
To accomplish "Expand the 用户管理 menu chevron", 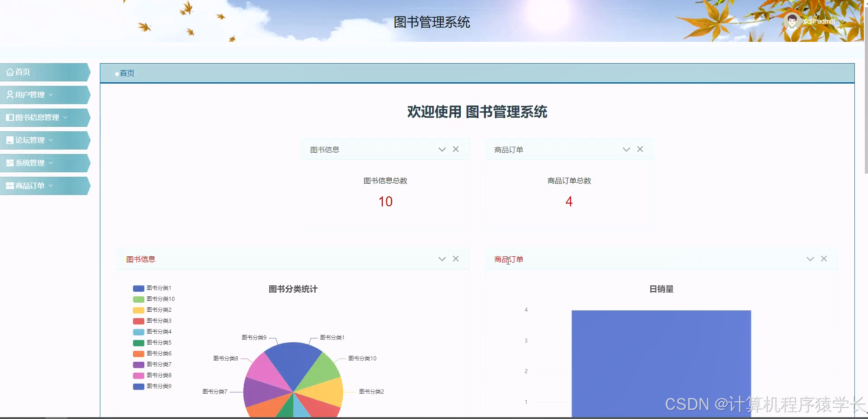I will (x=51, y=95).
